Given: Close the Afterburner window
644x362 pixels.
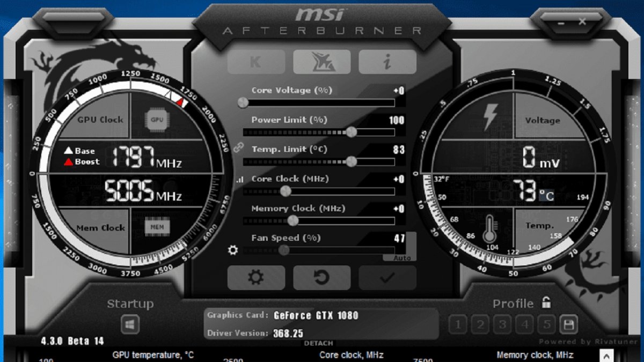Looking at the screenshot, I should 582,21.
